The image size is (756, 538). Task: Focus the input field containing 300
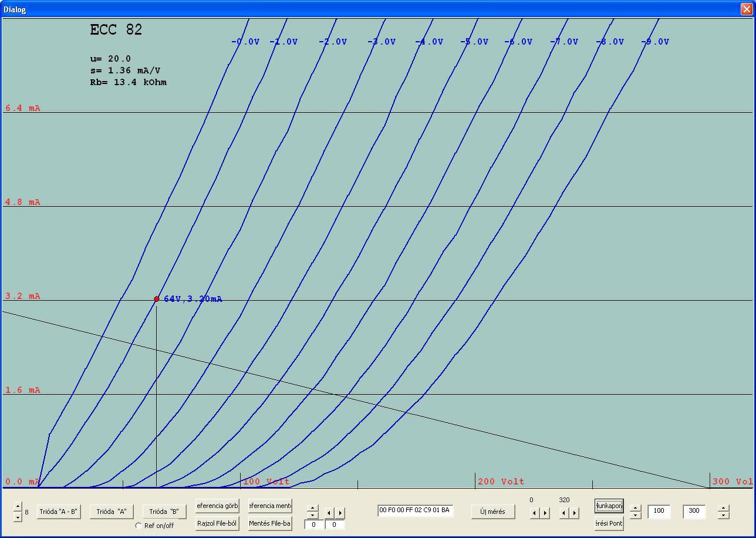[694, 511]
